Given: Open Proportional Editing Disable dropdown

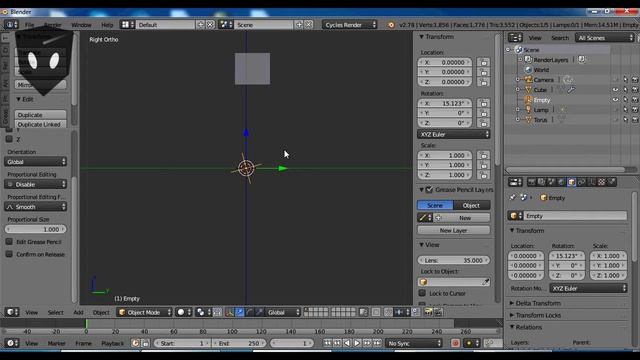Looking at the screenshot, I should 36,184.
